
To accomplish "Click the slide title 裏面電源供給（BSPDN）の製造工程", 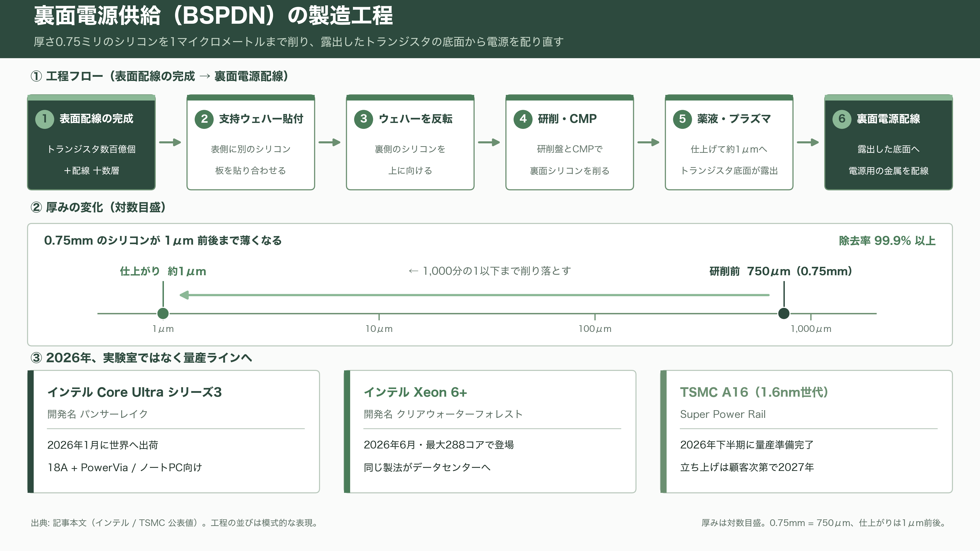I will [213, 16].
